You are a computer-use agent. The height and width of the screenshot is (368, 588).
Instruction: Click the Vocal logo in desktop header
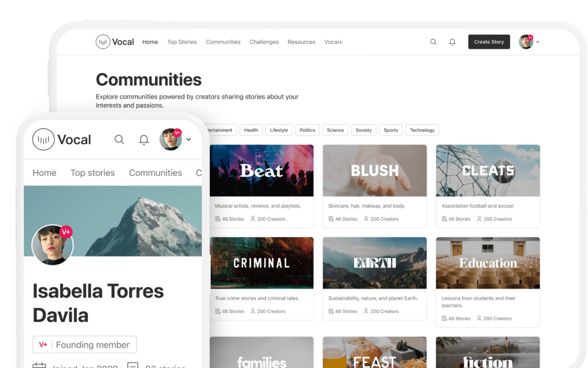115,42
